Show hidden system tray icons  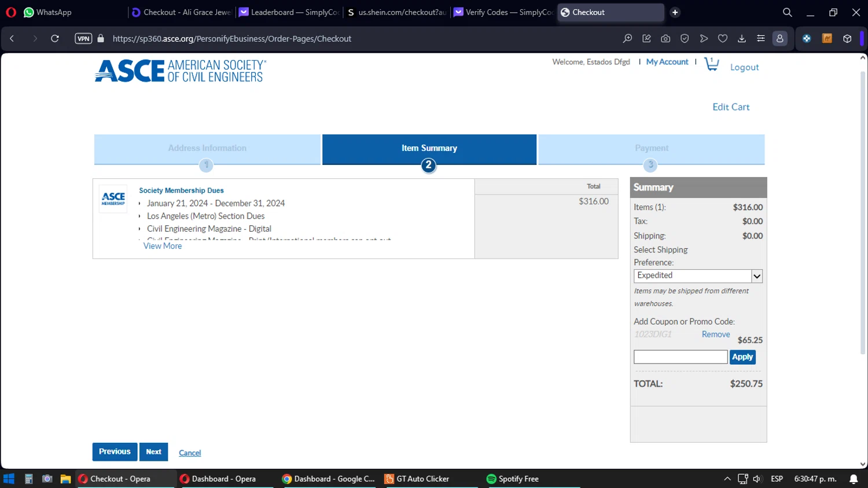[727, 479]
